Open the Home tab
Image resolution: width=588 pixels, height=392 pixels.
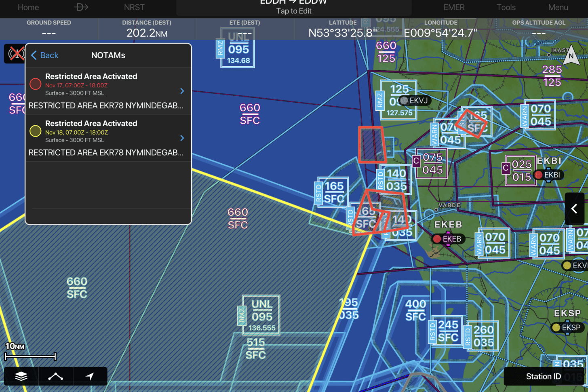[28, 7]
